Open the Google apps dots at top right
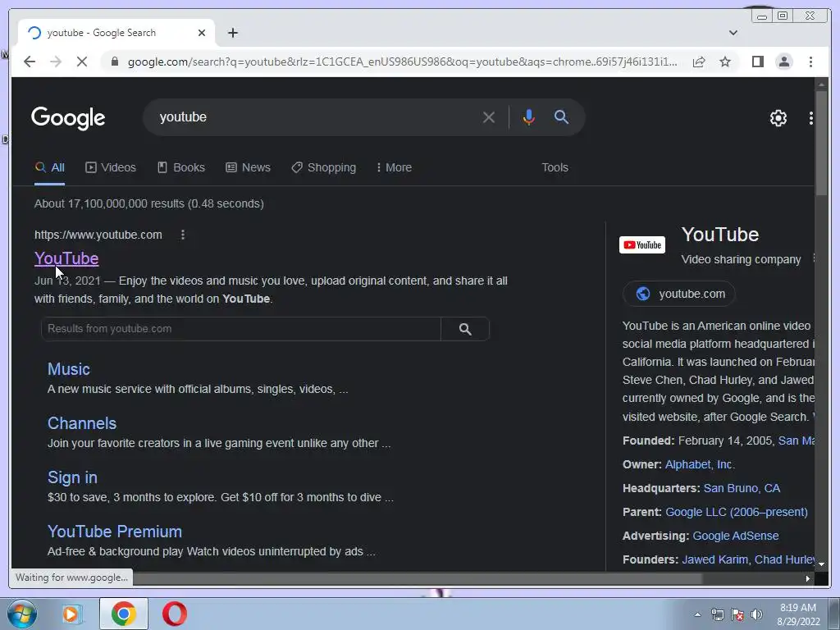Image resolution: width=840 pixels, height=630 pixels. pyautogui.click(x=811, y=118)
